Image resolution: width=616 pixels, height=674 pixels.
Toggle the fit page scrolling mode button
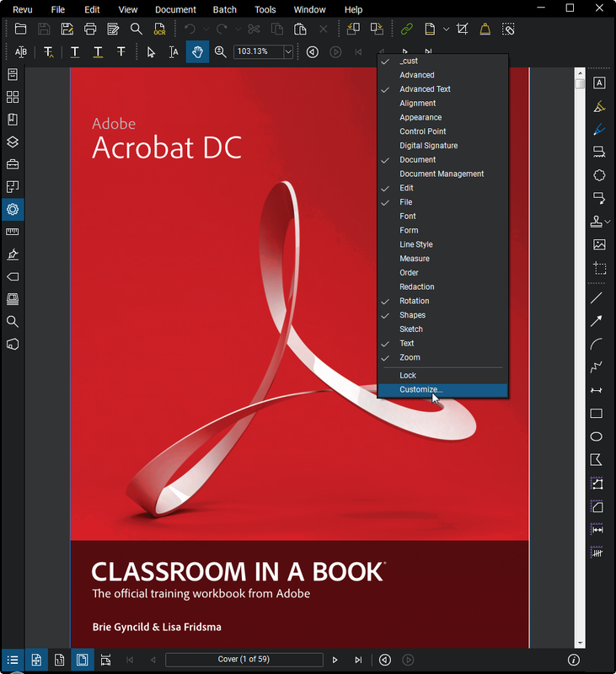(36, 660)
